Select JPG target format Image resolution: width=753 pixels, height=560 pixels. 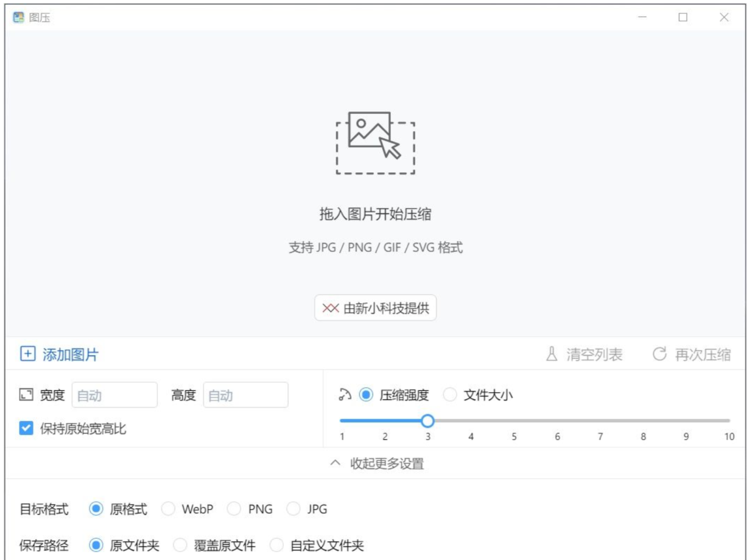pos(293,509)
